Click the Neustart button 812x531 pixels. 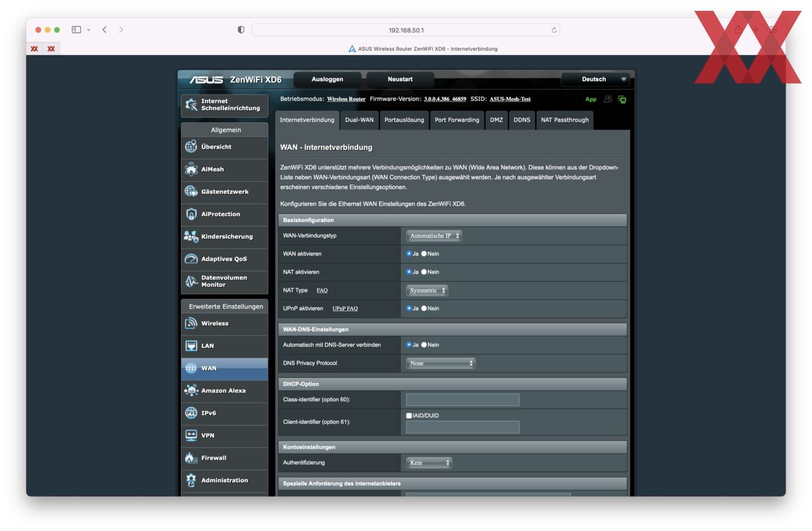pos(400,79)
